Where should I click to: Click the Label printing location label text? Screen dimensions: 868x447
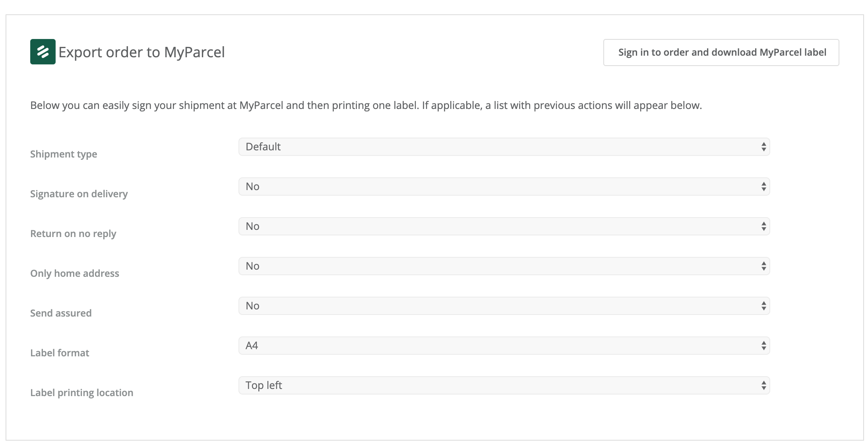82,393
